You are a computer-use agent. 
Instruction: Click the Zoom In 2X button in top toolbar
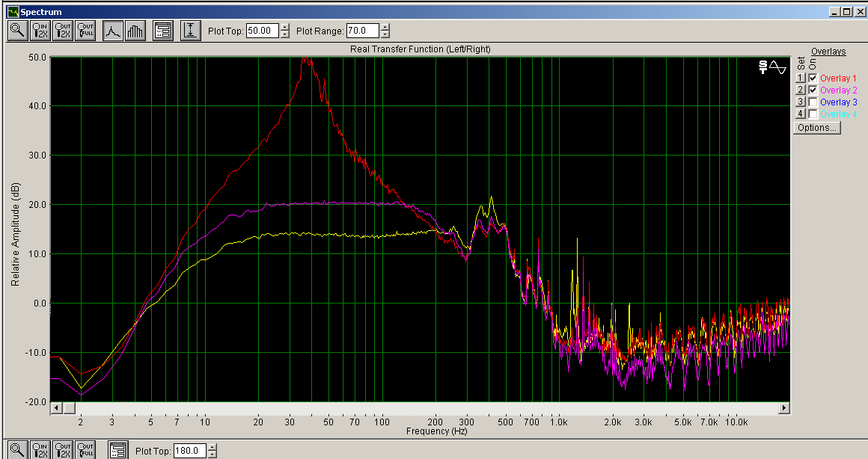pos(40,31)
